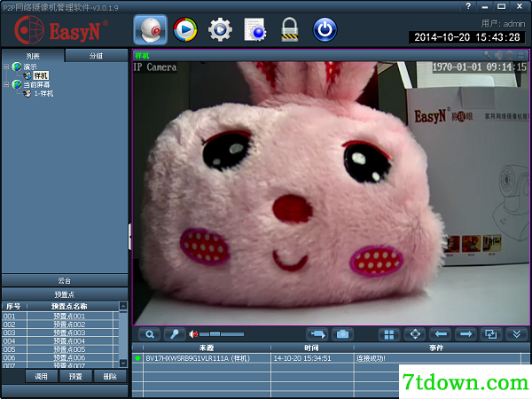This screenshot has width=532, height=399.
Task: Open the settings gear icon
Action: pyautogui.click(x=220, y=30)
